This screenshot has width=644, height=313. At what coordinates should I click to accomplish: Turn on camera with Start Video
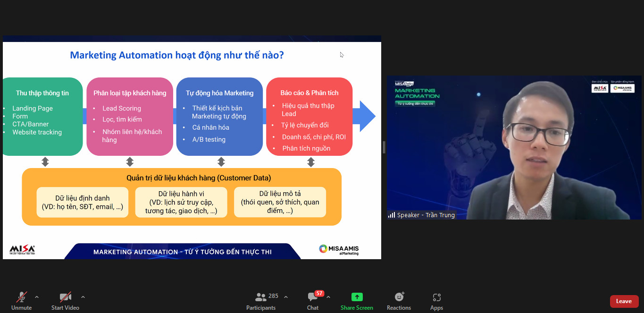(65, 301)
